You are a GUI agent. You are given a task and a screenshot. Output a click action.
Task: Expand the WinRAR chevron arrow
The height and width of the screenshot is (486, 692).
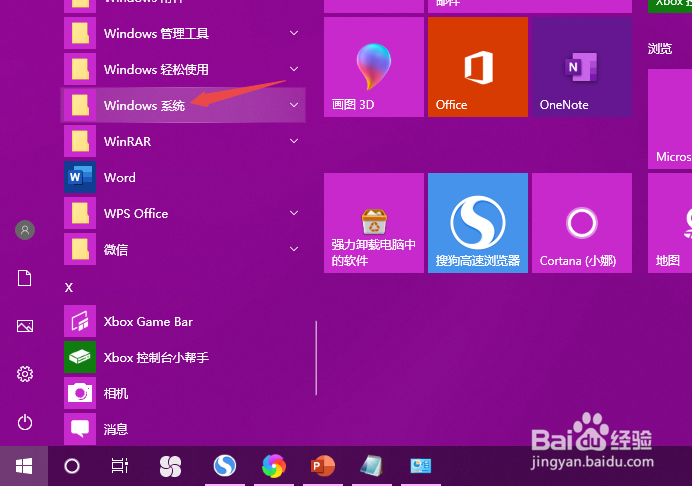click(294, 141)
